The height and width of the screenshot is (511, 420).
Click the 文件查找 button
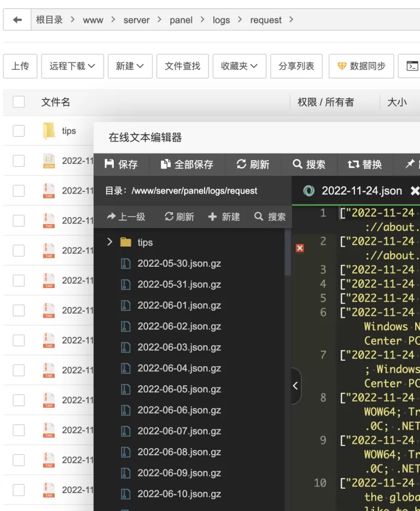pyautogui.click(x=183, y=66)
